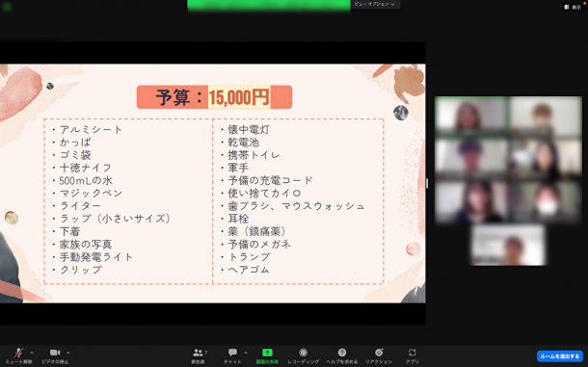Select top-left participant video thumbnail
The height and width of the screenshot is (367, 588).
(x=471, y=117)
